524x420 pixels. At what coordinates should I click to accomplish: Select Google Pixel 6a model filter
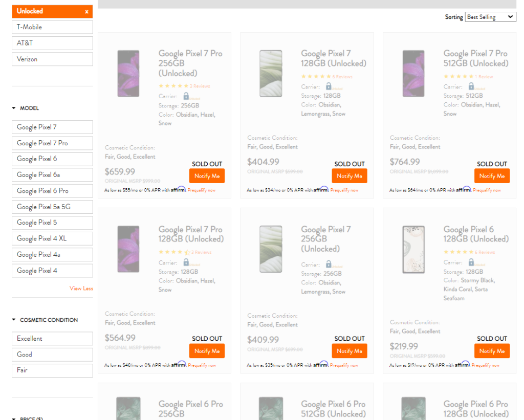pos(53,175)
